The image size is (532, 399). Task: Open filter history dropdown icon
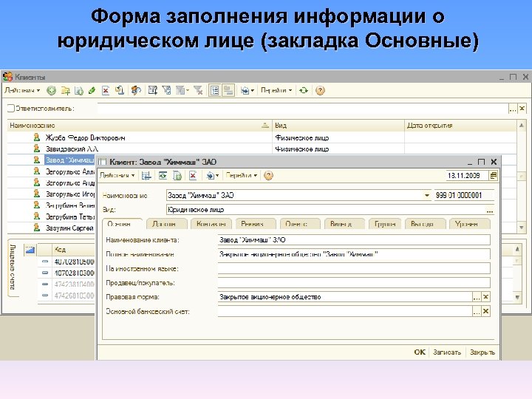pyautogui.click(x=183, y=91)
